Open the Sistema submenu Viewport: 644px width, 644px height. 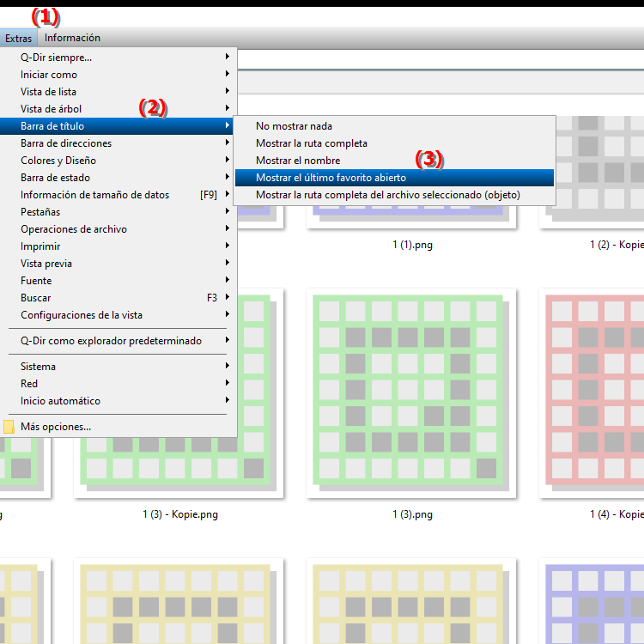(x=118, y=367)
